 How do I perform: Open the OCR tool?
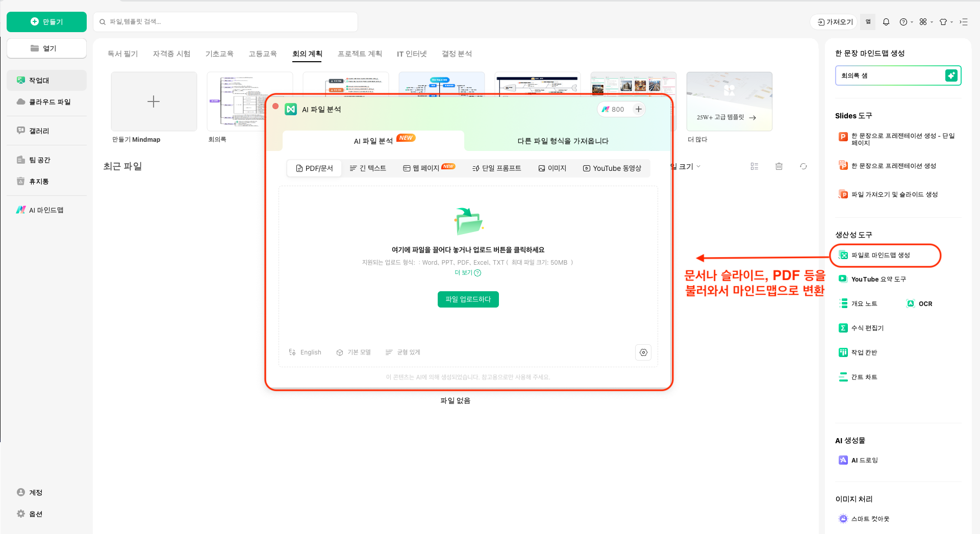point(924,303)
